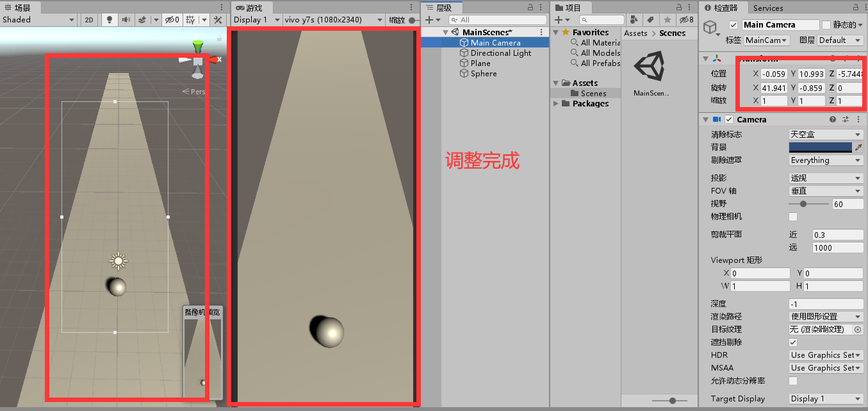
Task: Open the Display 1 dropdown in Game view
Action: coord(256,20)
